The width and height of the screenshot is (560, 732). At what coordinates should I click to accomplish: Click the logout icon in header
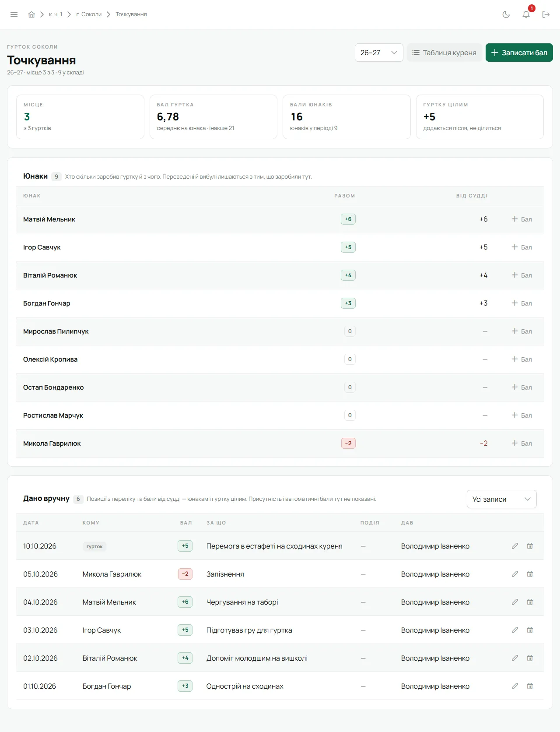(x=546, y=14)
